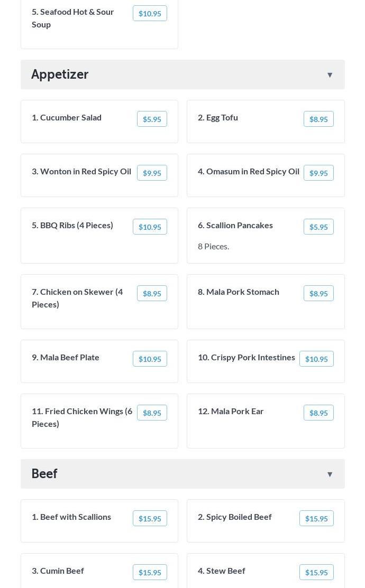365x588 pixels.
Task: Click Omasum in Red Spicy Oil price
Action: [318, 173]
